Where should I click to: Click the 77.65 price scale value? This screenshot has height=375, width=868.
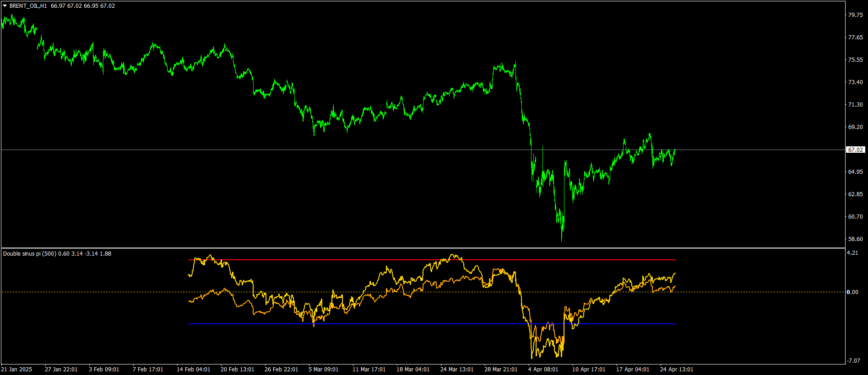point(855,37)
